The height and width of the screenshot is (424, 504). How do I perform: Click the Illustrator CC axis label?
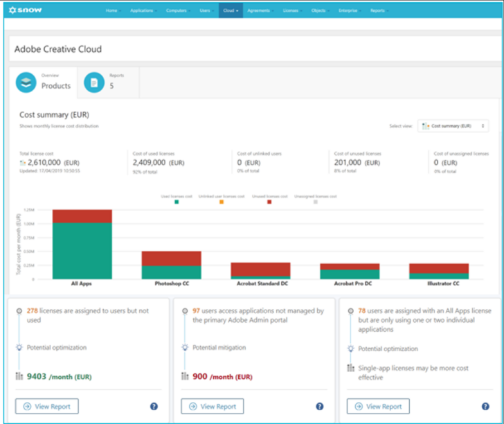click(443, 283)
